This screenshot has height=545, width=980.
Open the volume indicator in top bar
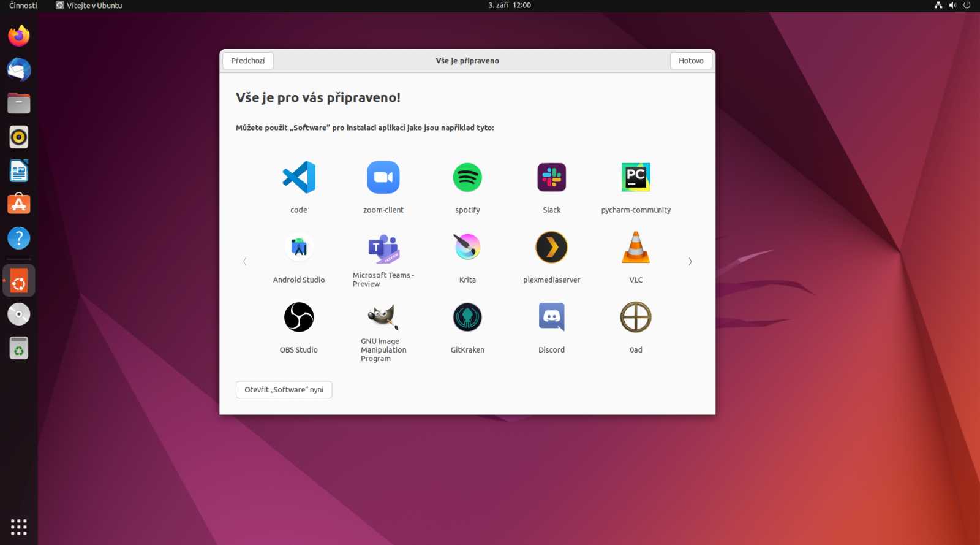(952, 5)
